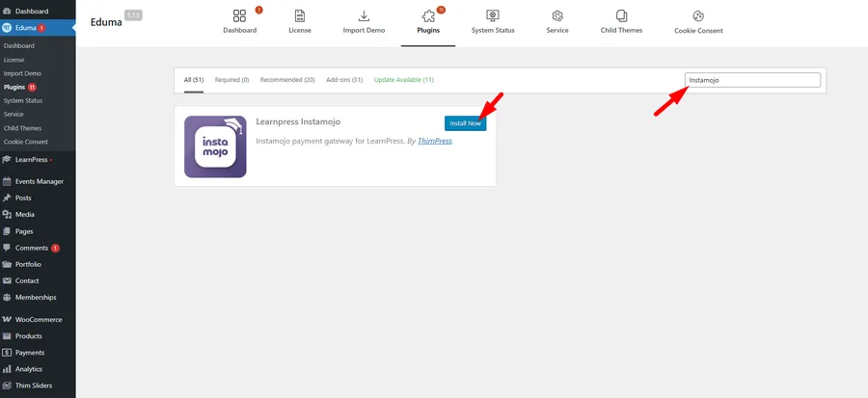Screen dimensions: 868x398
Task: Select the All (51) filter tab
Action: (x=194, y=80)
